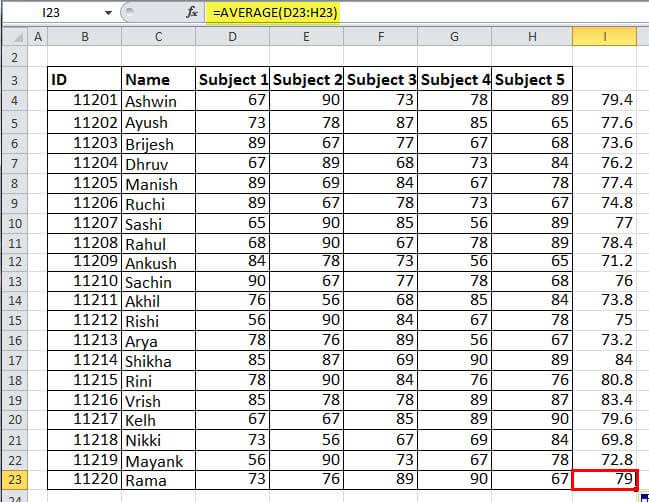
Task: Click the Subject 4 header cell
Action: 454,79
